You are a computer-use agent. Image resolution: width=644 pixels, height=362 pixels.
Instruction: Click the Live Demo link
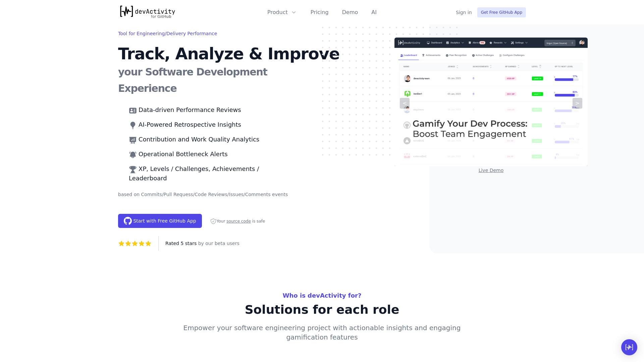[x=491, y=170]
